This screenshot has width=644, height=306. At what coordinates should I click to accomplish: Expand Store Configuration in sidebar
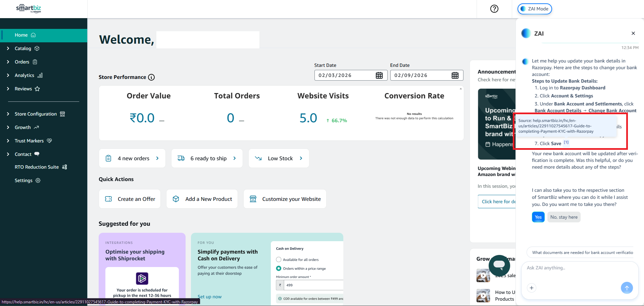coord(36,114)
